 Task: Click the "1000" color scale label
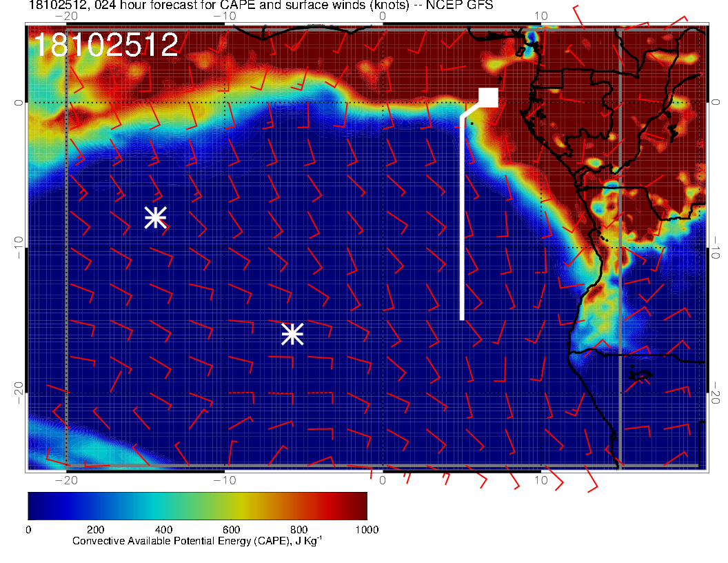tap(367, 530)
